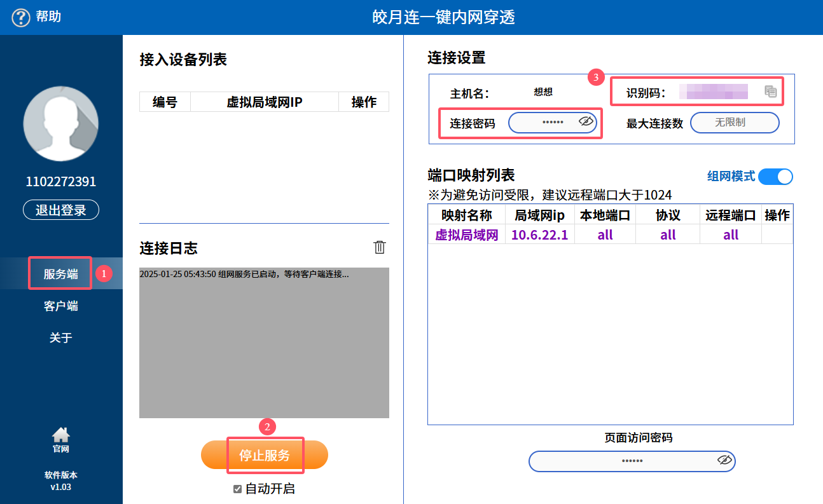Image resolution: width=823 pixels, height=504 pixels.
Task: Click the user avatar picture
Action: tap(61, 123)
